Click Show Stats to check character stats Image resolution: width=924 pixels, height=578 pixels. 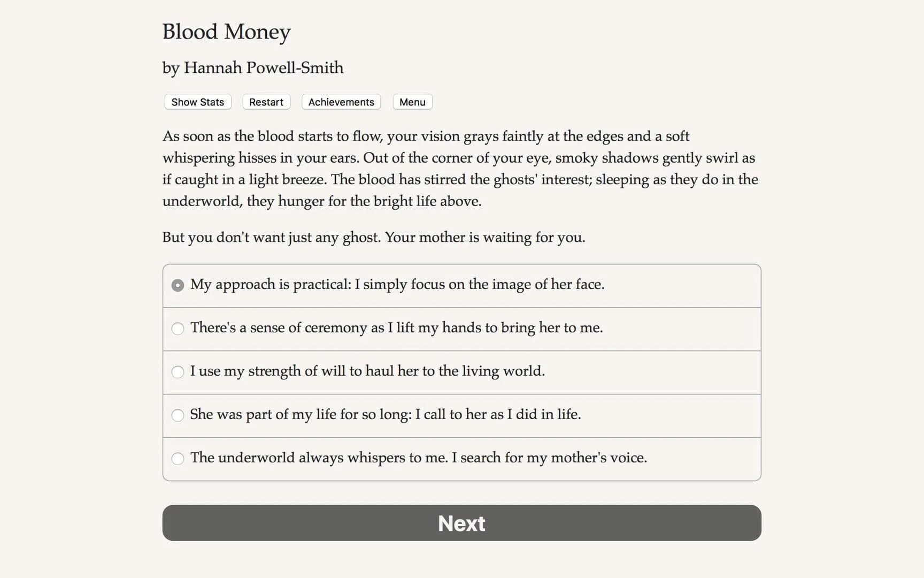click(x=197, y=102)
